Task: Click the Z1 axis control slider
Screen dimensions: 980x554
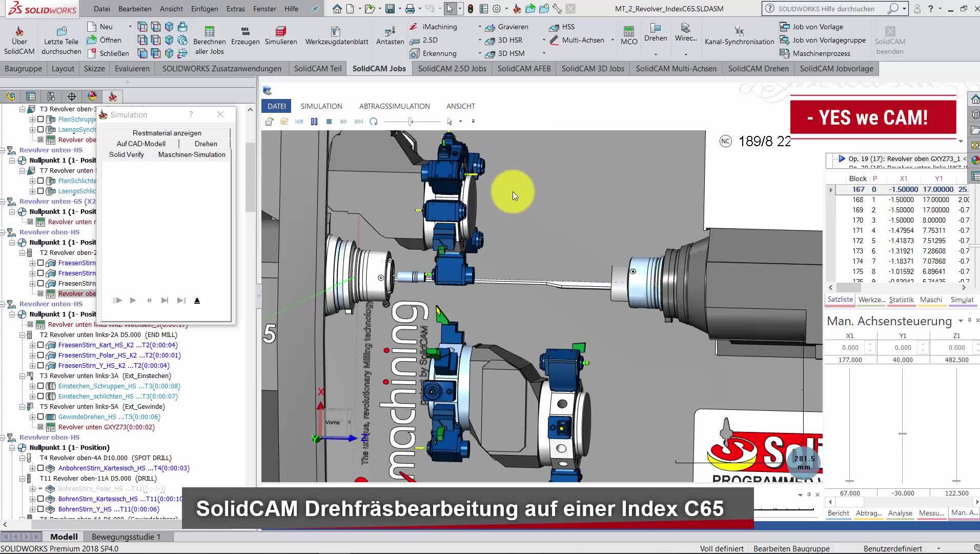Action: 956,481
